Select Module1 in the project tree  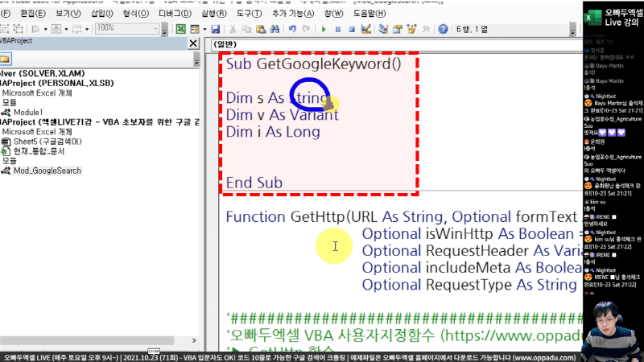coord(27,112)
